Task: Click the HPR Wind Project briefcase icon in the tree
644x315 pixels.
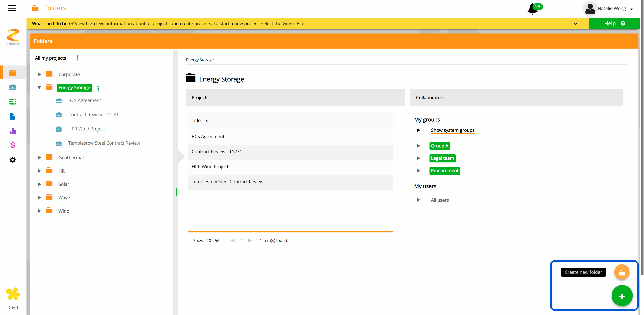Action: 59,129
